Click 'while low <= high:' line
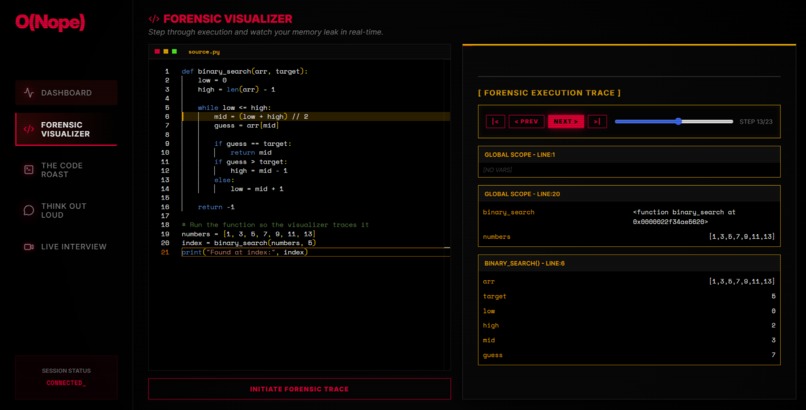The height and width of the screenshot is (410, 806). pos(234,108)
